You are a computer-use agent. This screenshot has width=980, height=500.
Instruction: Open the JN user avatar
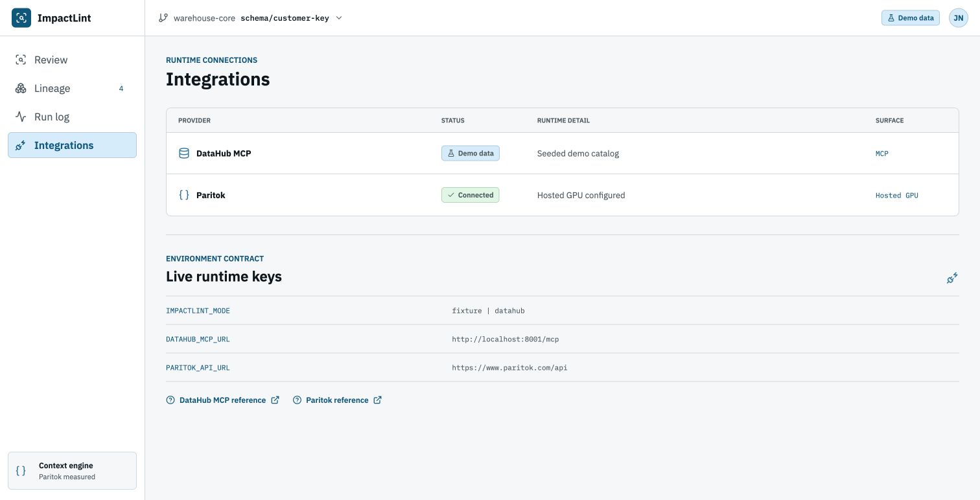959,18
